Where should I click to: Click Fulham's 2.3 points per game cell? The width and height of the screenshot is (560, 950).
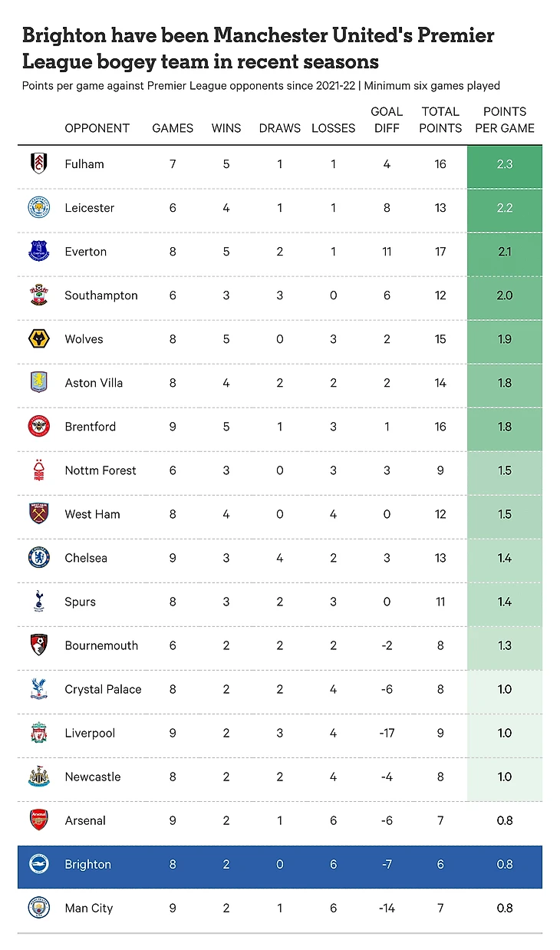click(x=504, y=164)
